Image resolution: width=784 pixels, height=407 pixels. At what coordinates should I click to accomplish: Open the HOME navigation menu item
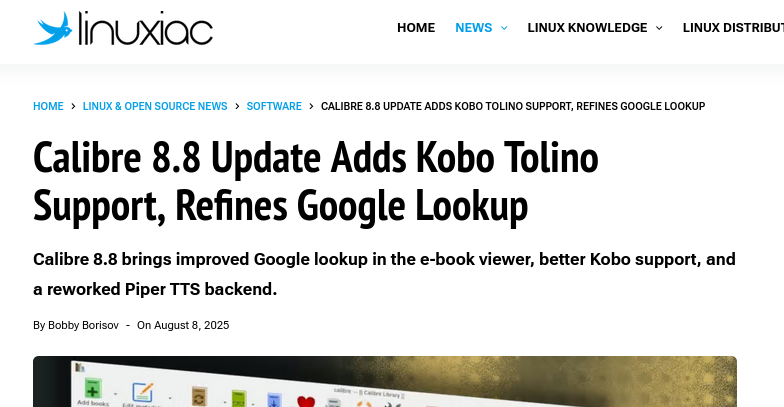416,28
